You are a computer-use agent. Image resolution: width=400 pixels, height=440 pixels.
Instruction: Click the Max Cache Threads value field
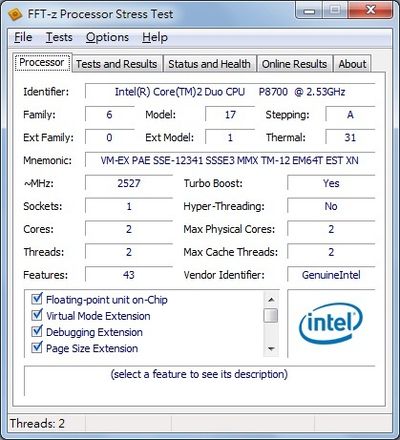click(331, 252)
